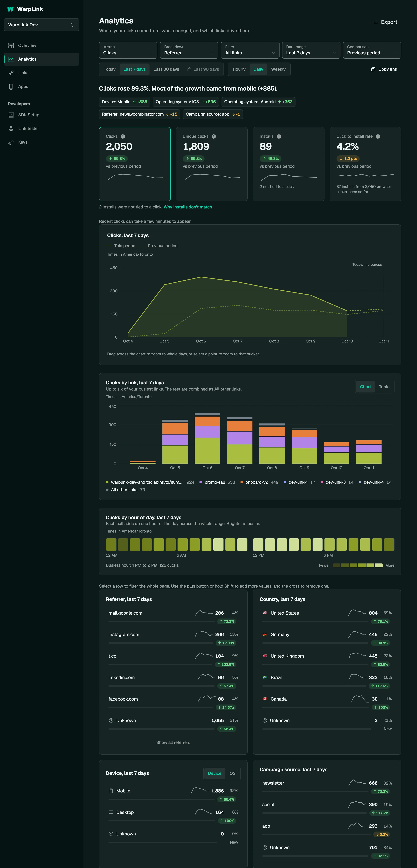Click the Link tester flask icon

click(x=11, y=128)
